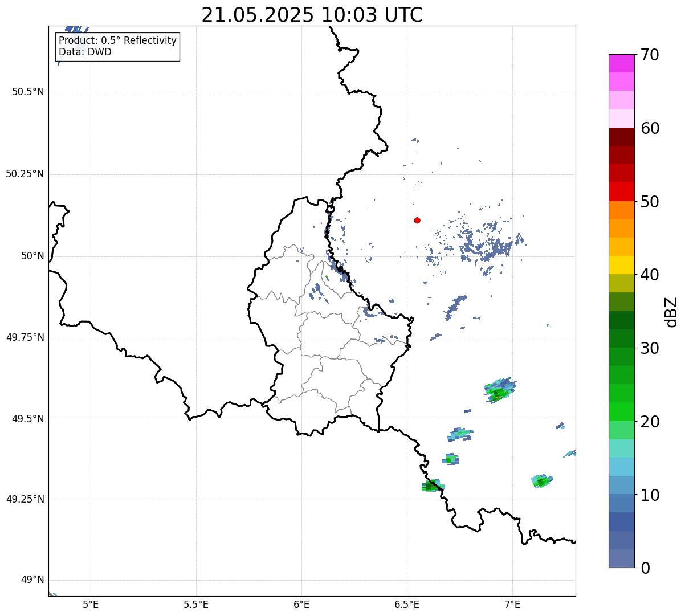Click the bright red colorbar segment above 50
The image size is (685, 616).
pos(622,192)
